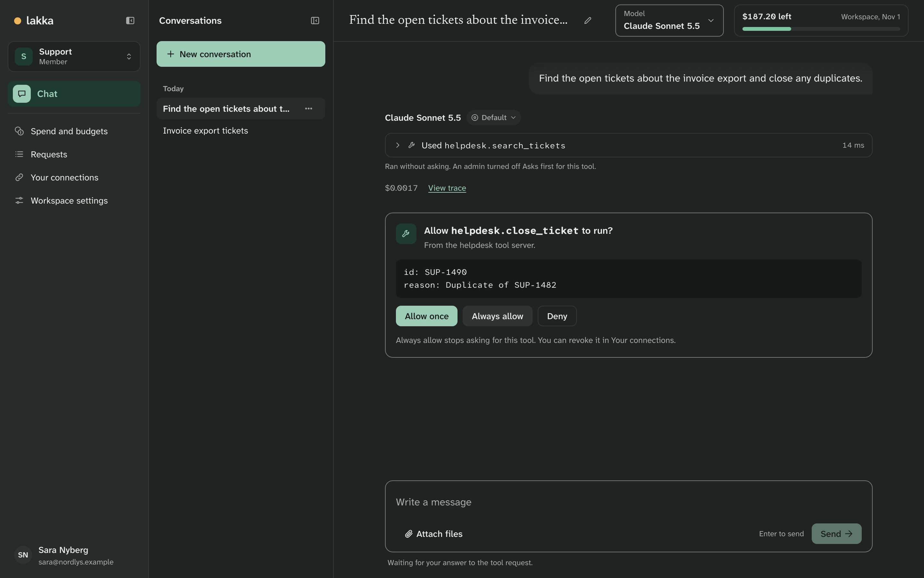Open Your connections
Screen dimensions: 924x578
coord(74,177)
